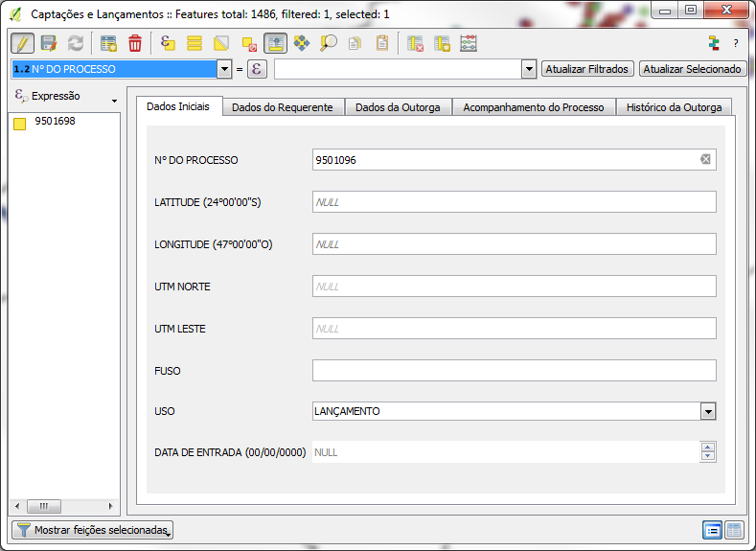Switch to table view at bottom right

734,530
